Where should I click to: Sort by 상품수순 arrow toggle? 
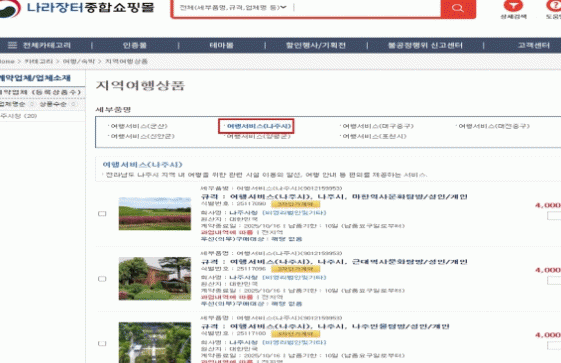[73, 104]
